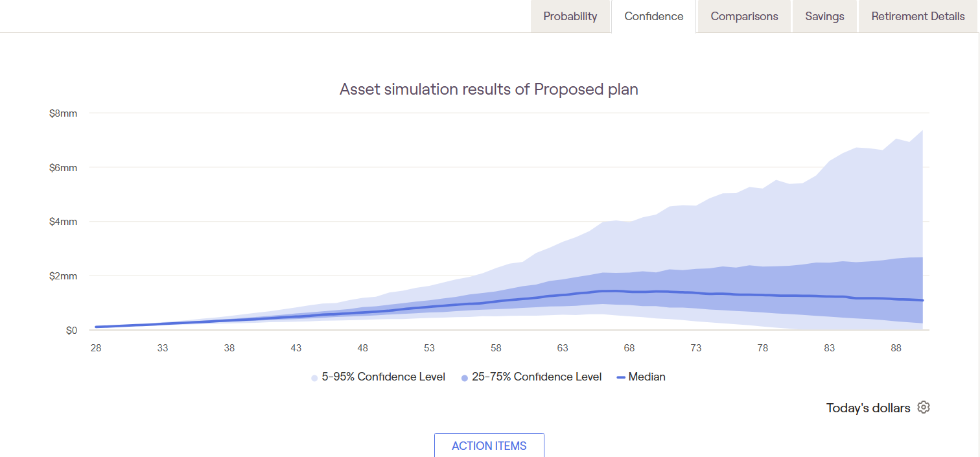
Task: Click age 58 on the x-axis
Action: (x=496, y=348)
